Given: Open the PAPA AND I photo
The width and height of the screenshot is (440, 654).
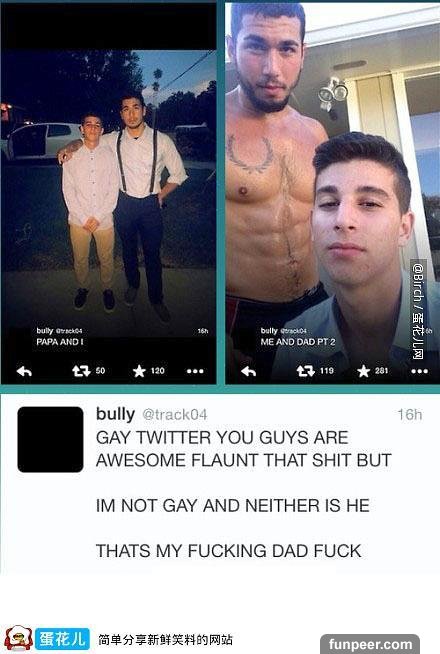Looking at the screenshot, I should click(108, 194).
